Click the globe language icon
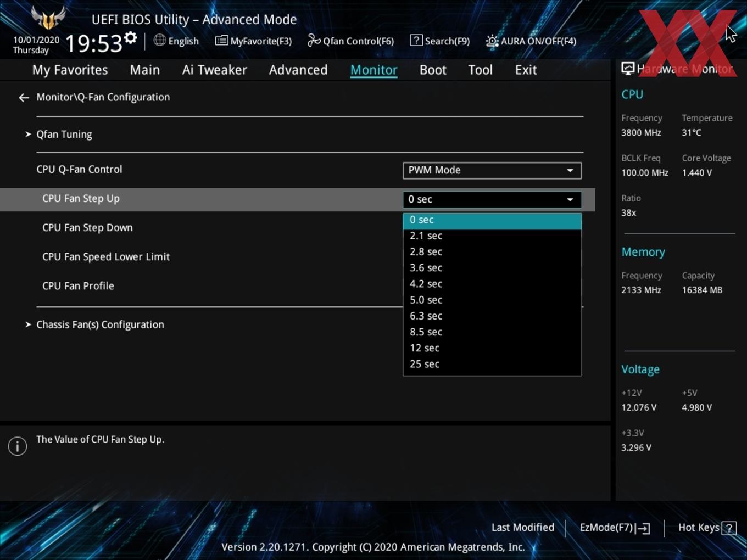The image size is (747, 560). (159, 40)
